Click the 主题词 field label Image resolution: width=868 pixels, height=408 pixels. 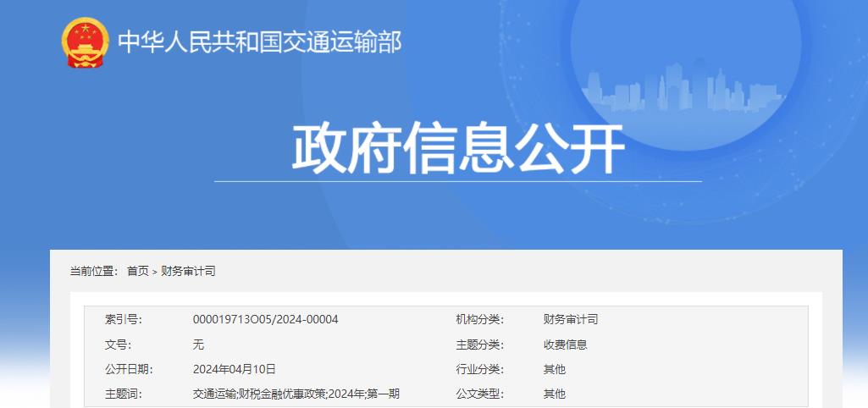(123, 394)
